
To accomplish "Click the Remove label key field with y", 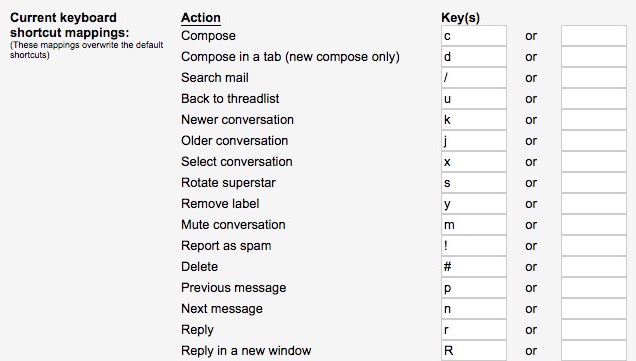I will point(474,204).
